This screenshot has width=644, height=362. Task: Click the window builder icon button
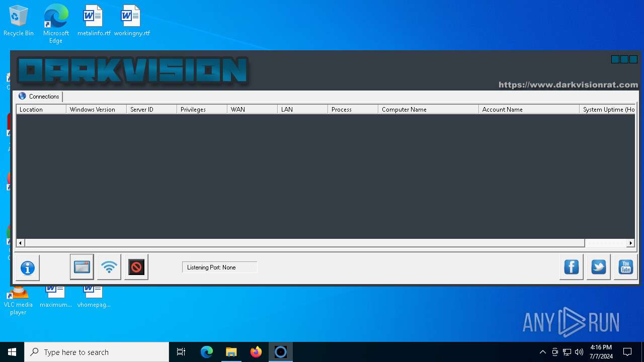click(x=82, y=267)
